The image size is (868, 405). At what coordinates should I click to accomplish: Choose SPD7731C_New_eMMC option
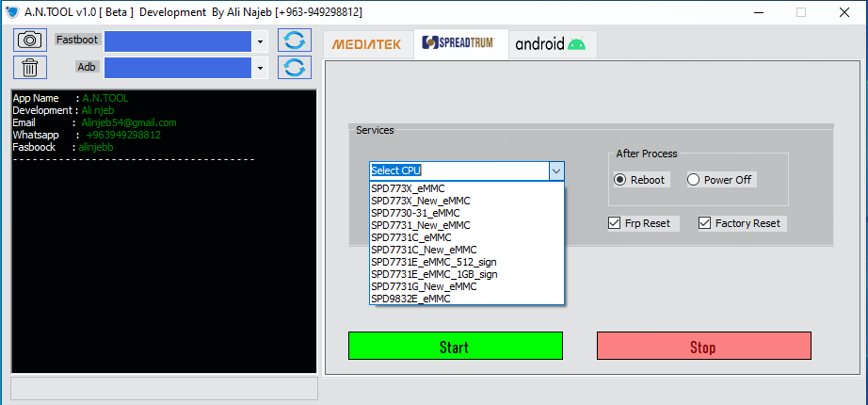coord(467,250)
